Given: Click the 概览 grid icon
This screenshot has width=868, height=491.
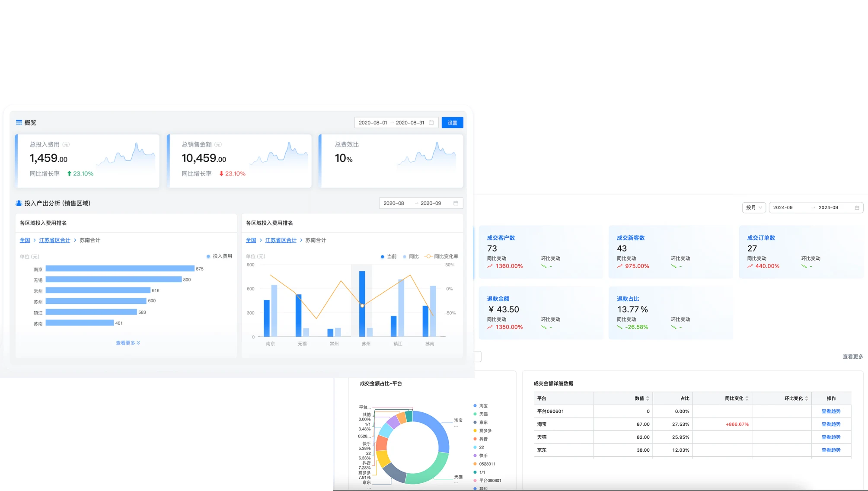Looking at the screenshot, I should tap(19, 123).
